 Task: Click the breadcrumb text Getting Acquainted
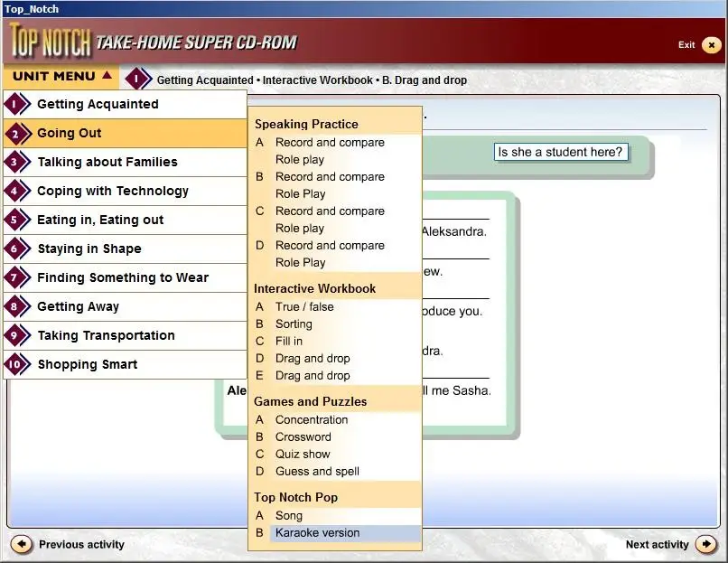pyautogui.click(x=205, y=80)
